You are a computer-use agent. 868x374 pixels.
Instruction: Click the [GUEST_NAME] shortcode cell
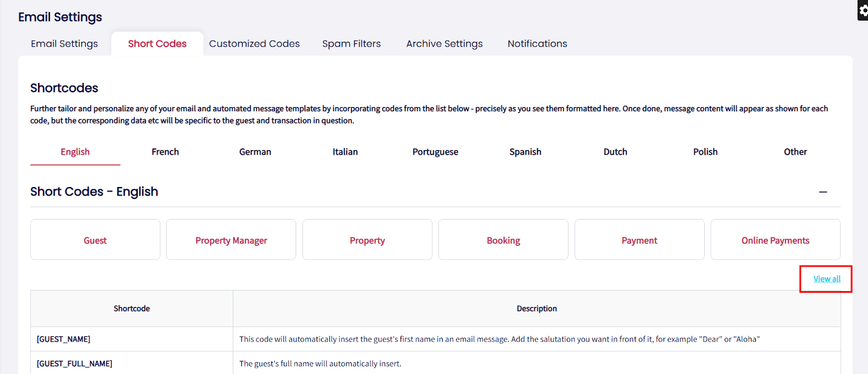coord(63,339)
